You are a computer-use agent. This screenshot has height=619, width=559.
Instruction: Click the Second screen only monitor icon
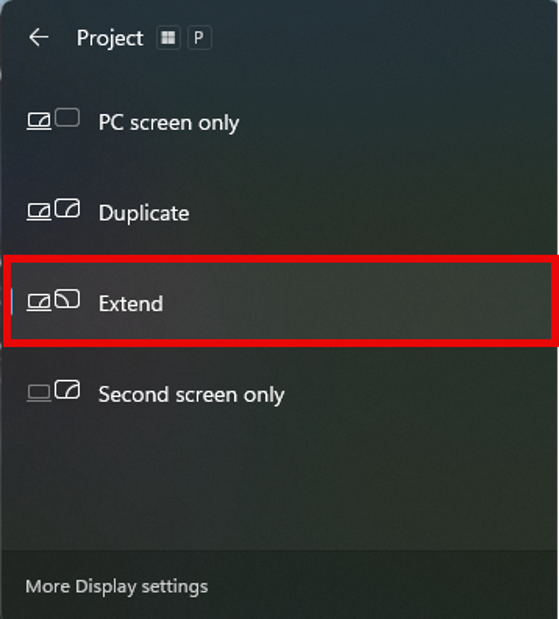(67, 389)
